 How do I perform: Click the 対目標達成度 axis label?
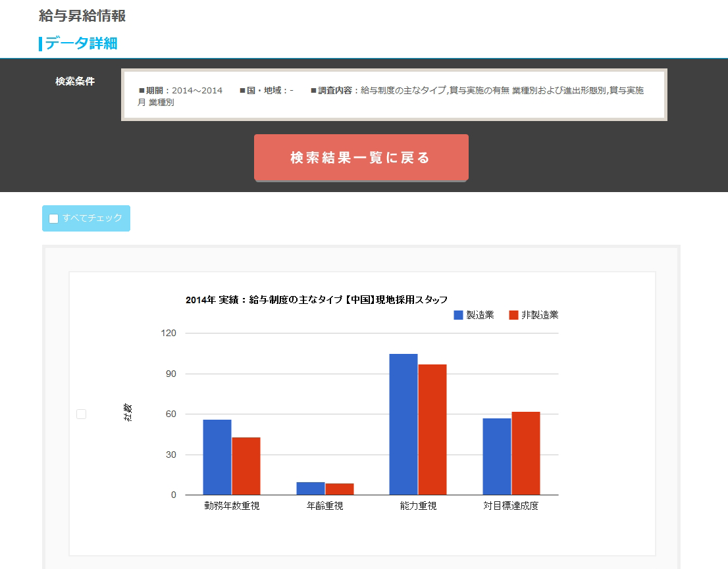(511, 506)
